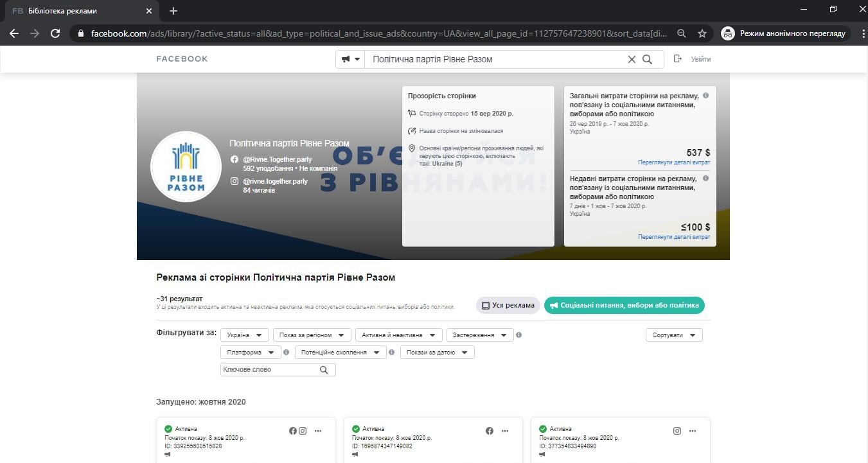Bookmark this page with the star icon
The height and width of the screenshot is (463, 868).
(702, 33)
